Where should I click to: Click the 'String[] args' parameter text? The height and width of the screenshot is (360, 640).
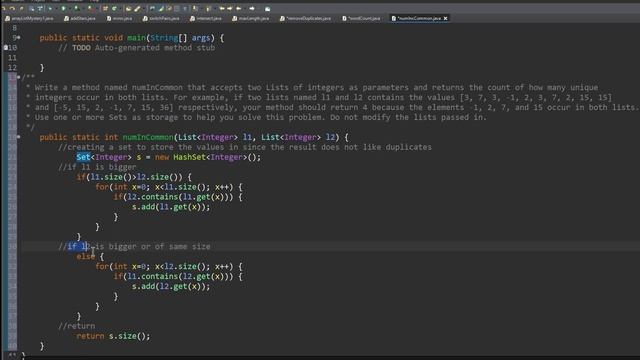tap(180, 38)
